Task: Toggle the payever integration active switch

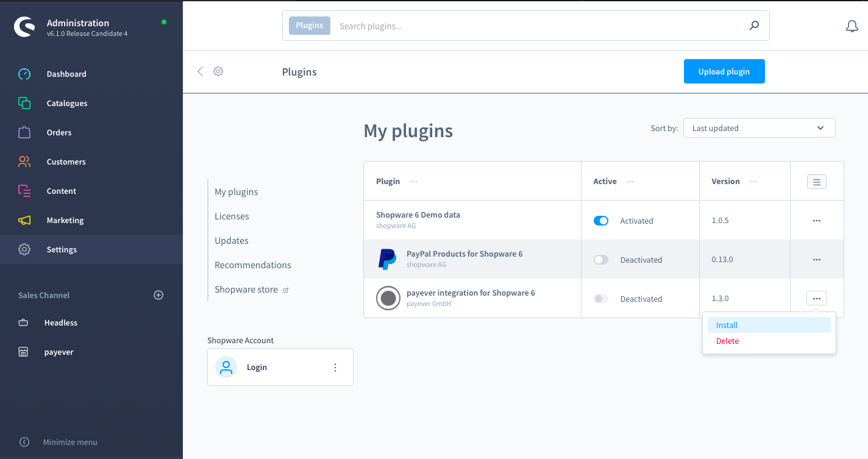Action: coord(601,299)
